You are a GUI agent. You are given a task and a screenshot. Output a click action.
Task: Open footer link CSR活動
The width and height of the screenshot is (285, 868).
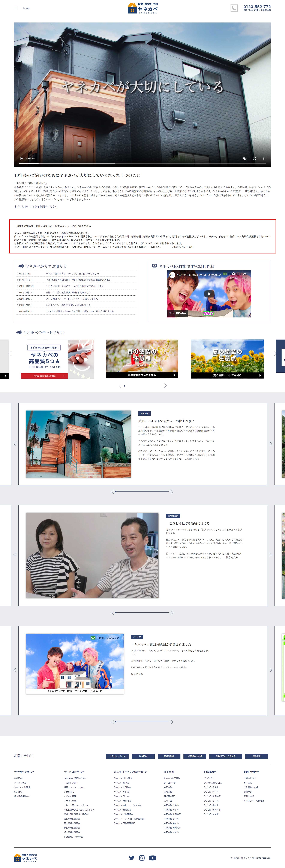coord(18,792)
